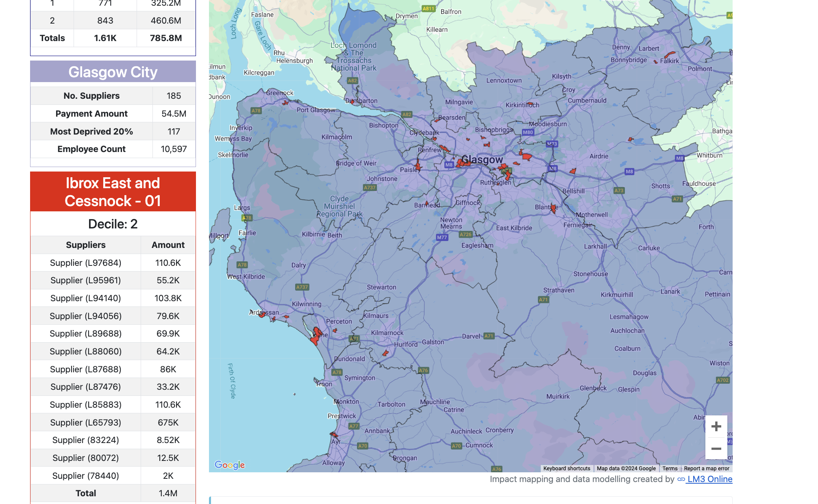Zoom out with the map minus button

click(x=716, y=449)
